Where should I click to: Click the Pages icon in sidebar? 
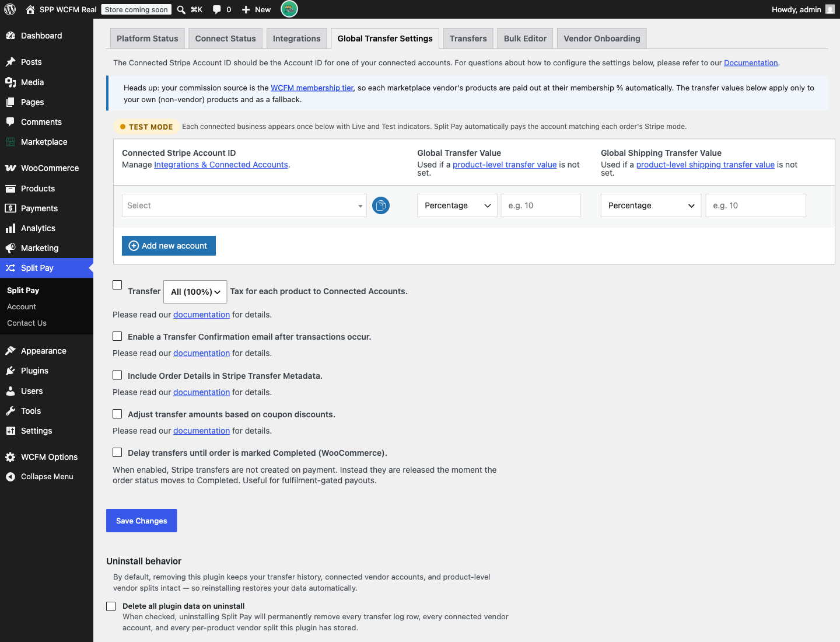point(10,102)
